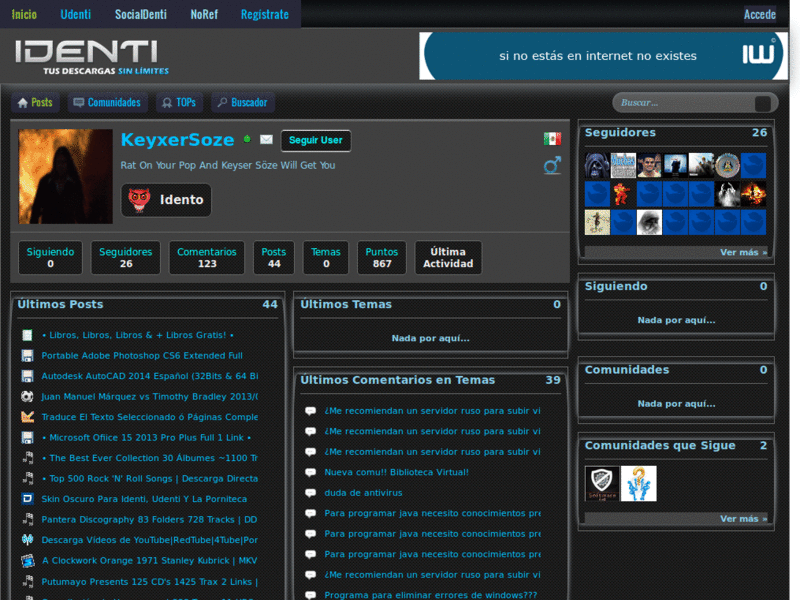Viewport: 800px width, 600px height.
Task: Open the Udenti top menu item
Action: coord(76,14)
